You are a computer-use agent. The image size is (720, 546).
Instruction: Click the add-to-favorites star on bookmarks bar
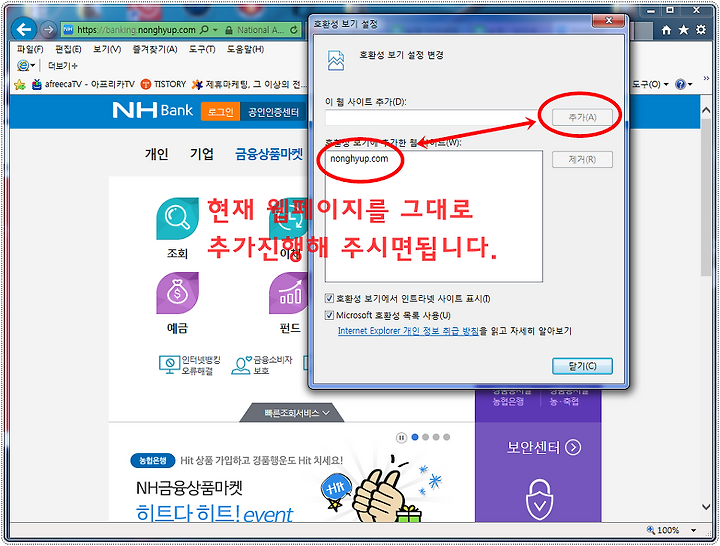pyautogui.click(x=20, y=84)
